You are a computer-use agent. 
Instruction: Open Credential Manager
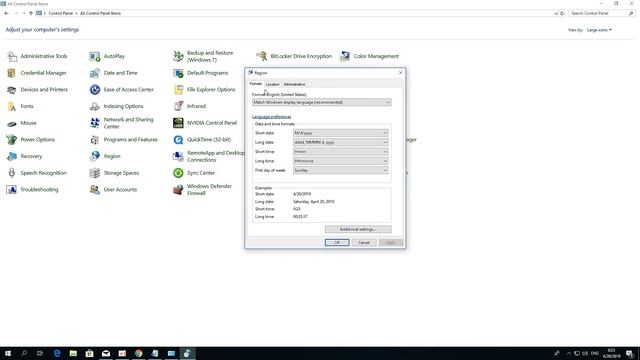click(x=37, y=73)
